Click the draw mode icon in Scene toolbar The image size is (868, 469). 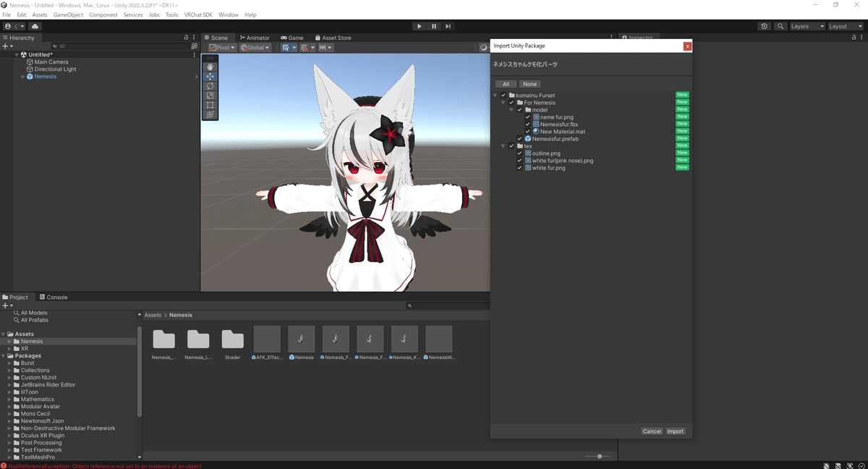(x=484, y=48)
